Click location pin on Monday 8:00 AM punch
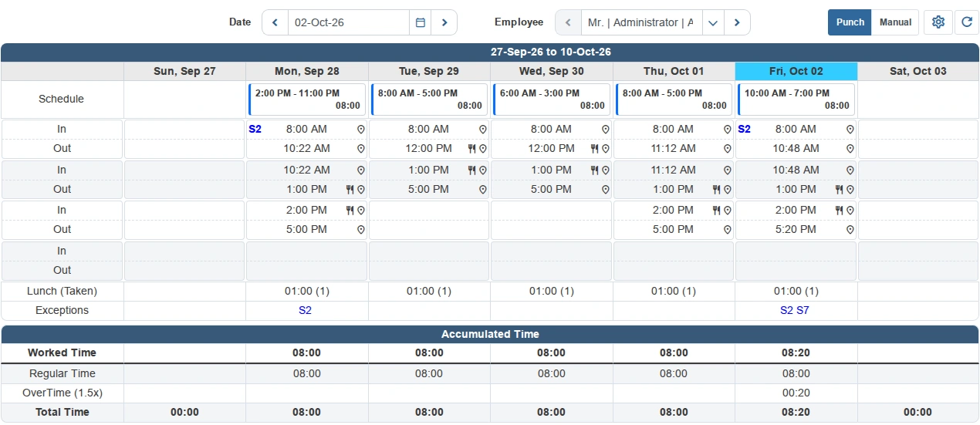 (x=360, y=130)
